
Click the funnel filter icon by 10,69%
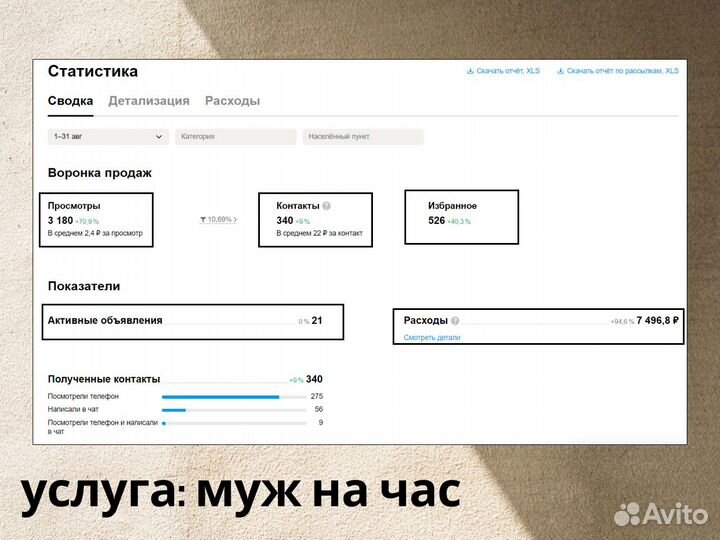coord(203,220)
